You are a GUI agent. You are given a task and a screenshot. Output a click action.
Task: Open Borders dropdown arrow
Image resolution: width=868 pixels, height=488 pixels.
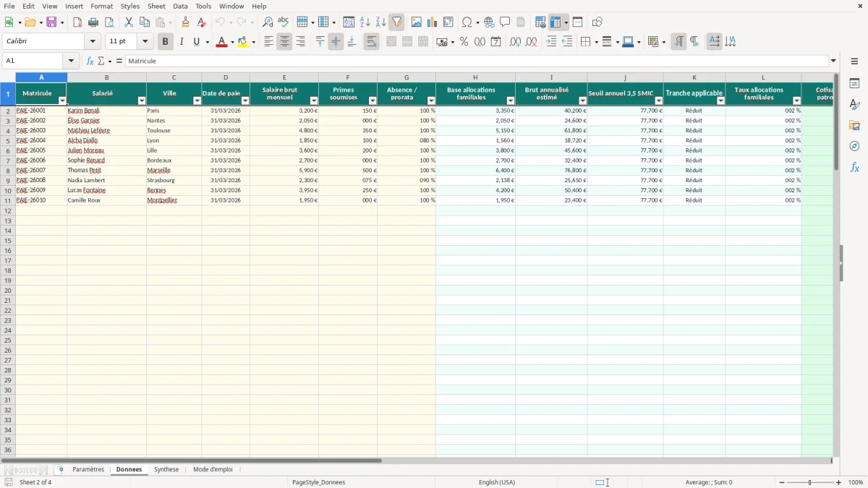coord(595,42)
